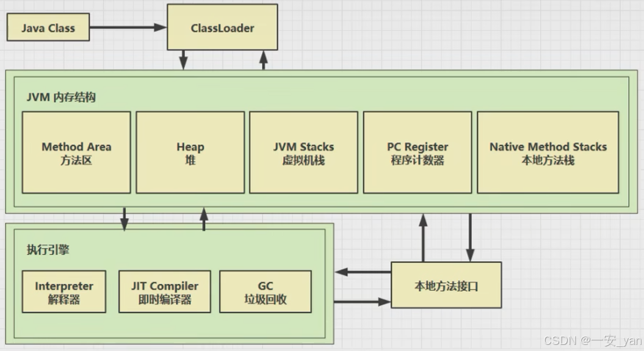Select the 本地方法接口 box
644x351 pixels.
[x=446, y=285]
